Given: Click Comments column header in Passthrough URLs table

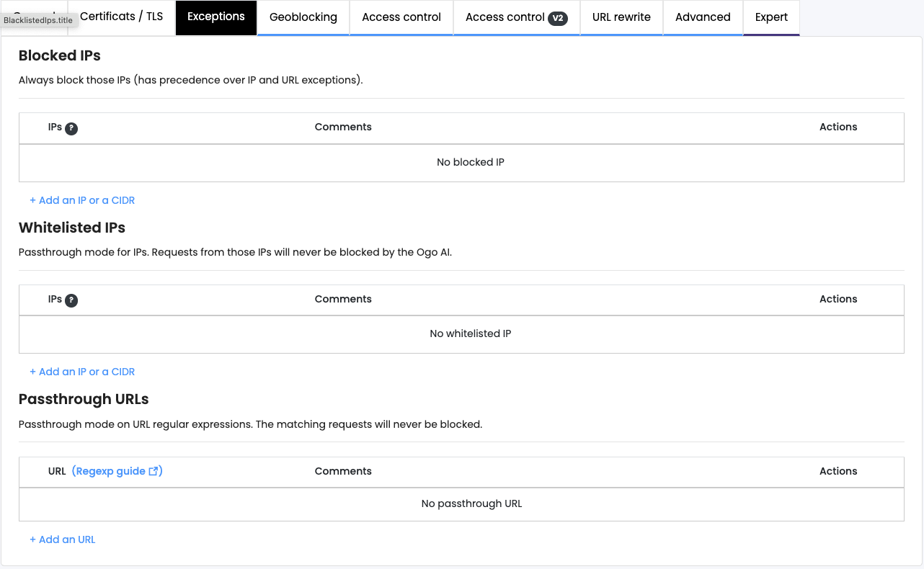Looking at the screenshot, I should point(343,471).
